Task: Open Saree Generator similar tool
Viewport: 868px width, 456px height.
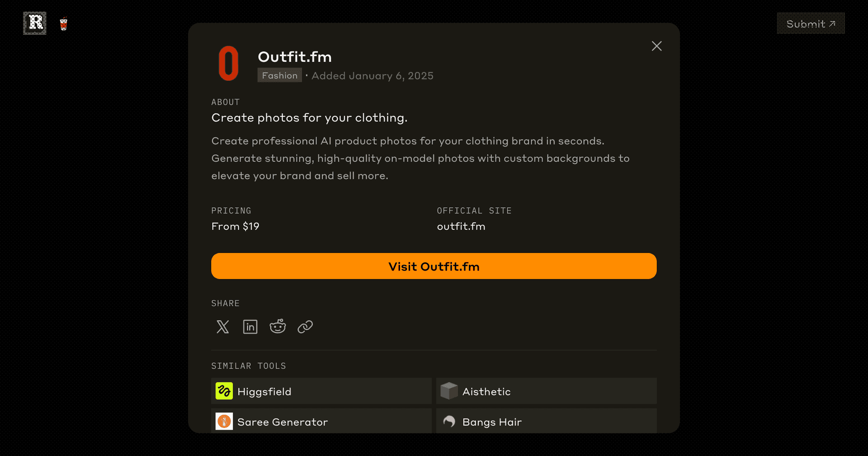Action: 321,421
